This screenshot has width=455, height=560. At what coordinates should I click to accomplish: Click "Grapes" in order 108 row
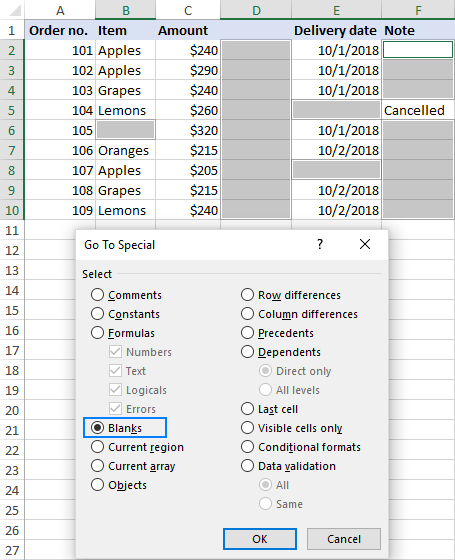coord(126,190)
